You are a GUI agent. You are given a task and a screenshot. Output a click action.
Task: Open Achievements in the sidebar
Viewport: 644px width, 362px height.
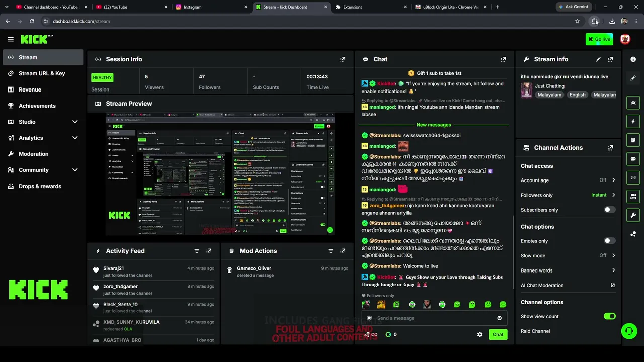(43, 106)
